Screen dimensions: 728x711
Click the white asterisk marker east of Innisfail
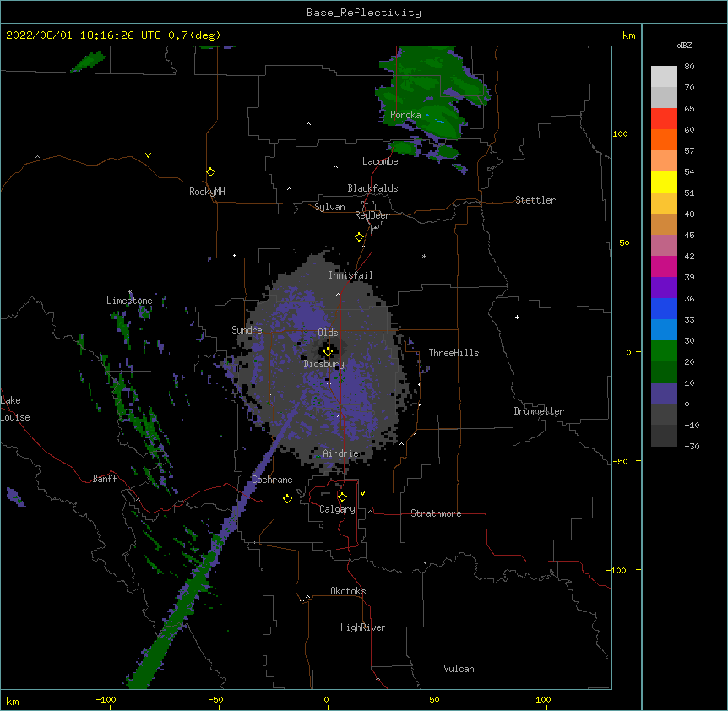[x=424, y=257]
